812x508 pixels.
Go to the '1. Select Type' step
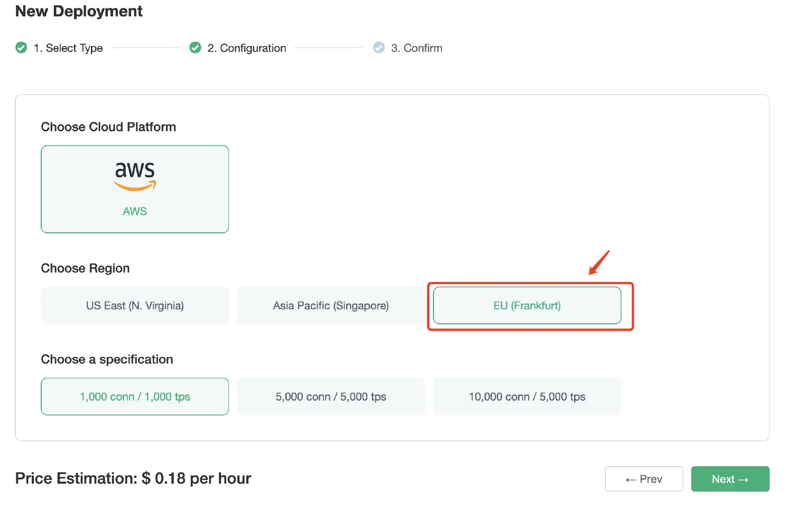68,48
